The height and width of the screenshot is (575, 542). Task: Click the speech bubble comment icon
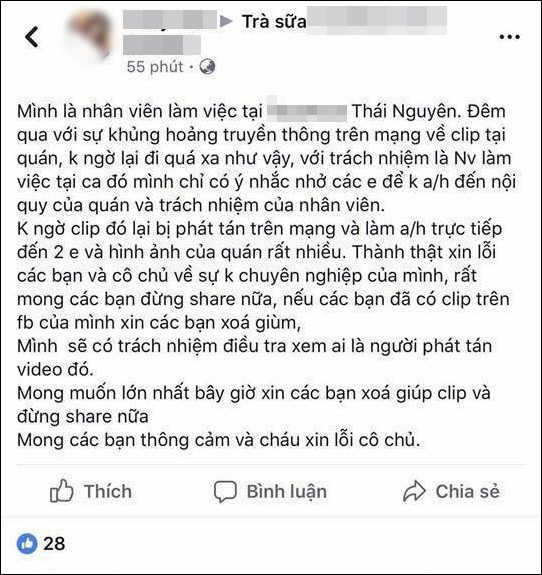coord(225,491)
